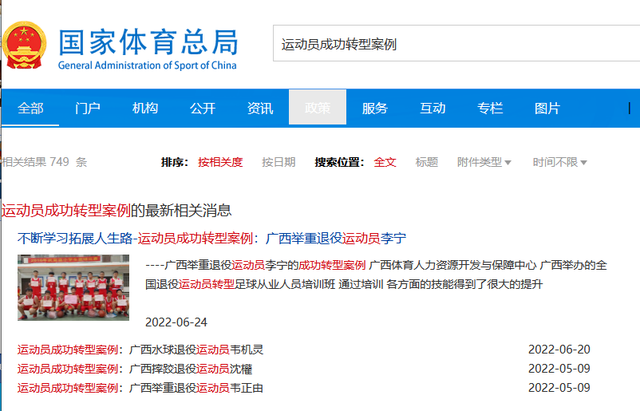Screen dimensions: 640x411
Task: Click the team photo thumbnail of the article
Action: point(73,287)
